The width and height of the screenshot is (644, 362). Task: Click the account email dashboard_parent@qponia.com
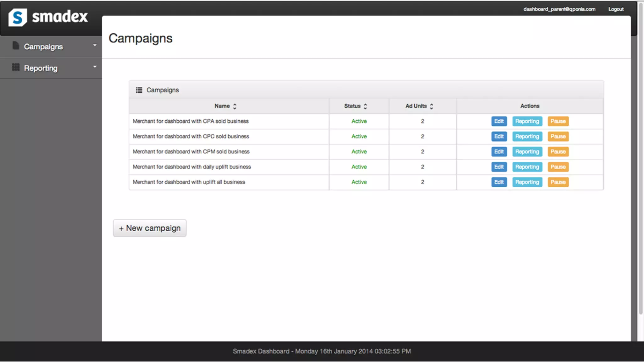pyautogui.click(x=559, y=9)
